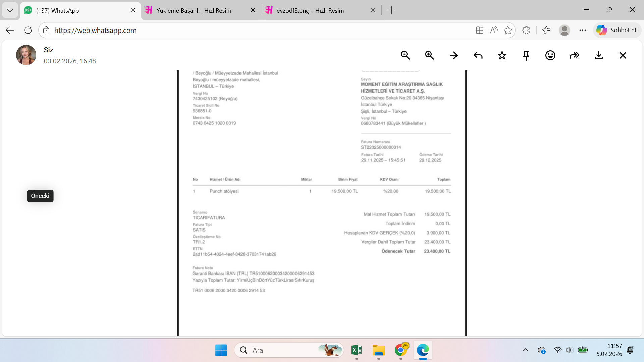
Task: Zoom out the WhatsApp image viewer
Action: coord(405,55)
